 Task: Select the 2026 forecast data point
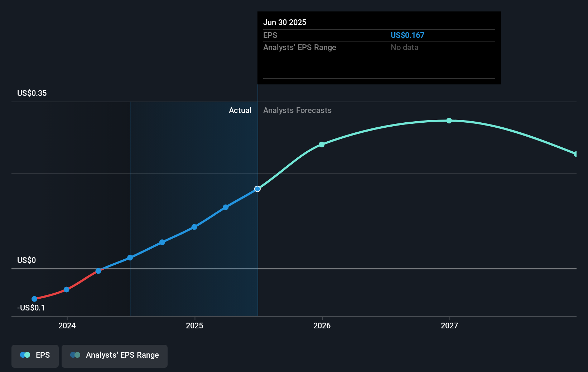[x=322, y=145]
